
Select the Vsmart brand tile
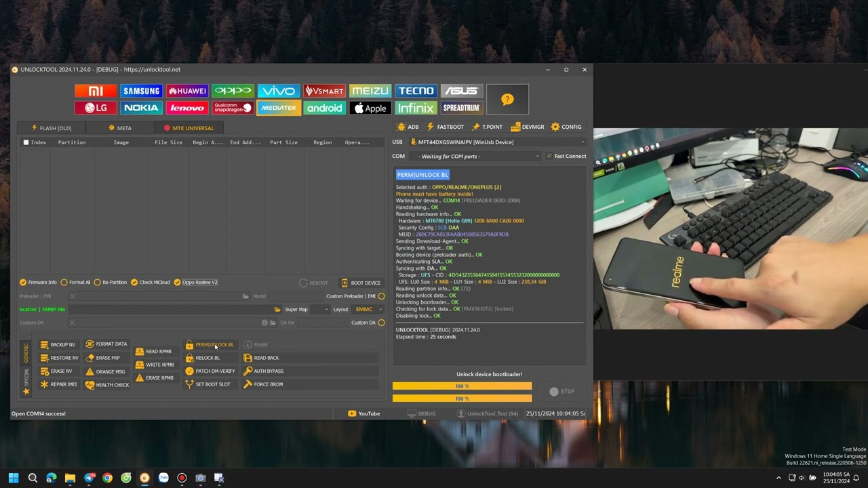324,91
